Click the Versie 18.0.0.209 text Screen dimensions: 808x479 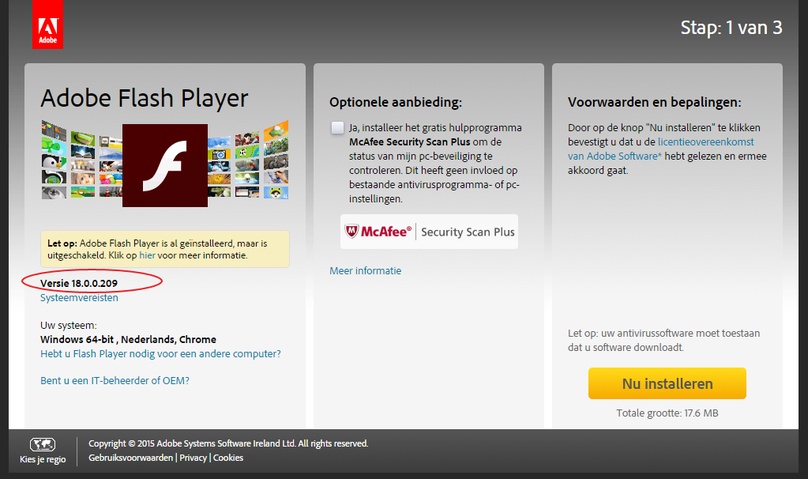[79, 283]
